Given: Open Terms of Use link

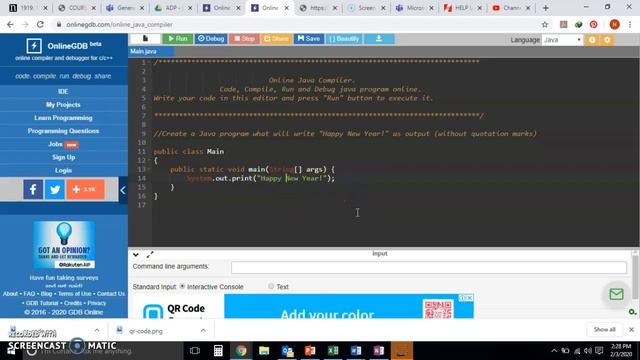Looking at the screenshot, I should tap(75, 294).
